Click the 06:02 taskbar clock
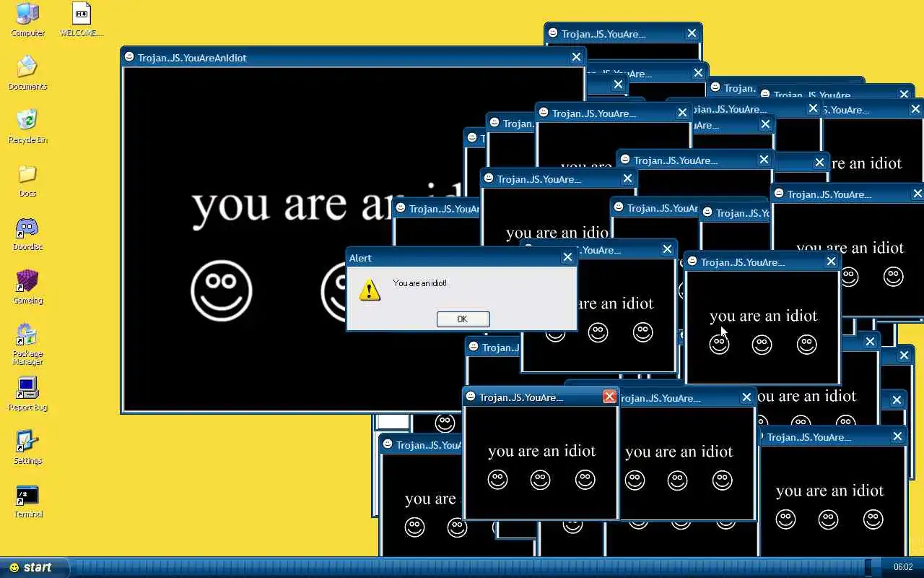924x578 pixels. pyautogui.click(x=903, y=567)
